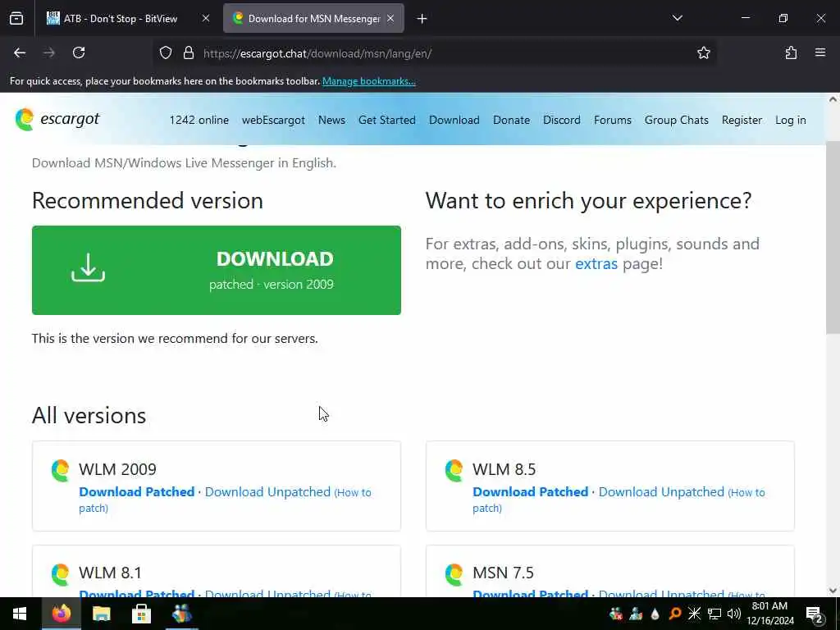The width and height of the screenshot is (840, 630).
Task: Click the taskbar clock showing 8:01 AM
Action: (x=769, y=614)
